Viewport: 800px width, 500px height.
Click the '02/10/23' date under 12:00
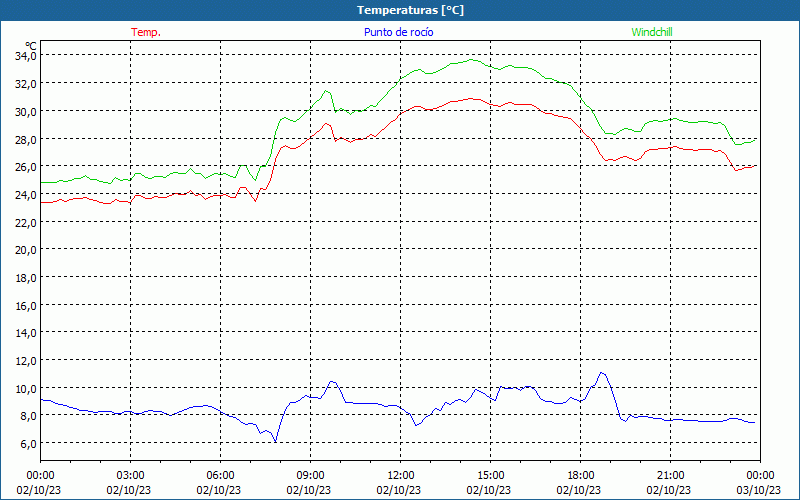(x=398, y=490)
